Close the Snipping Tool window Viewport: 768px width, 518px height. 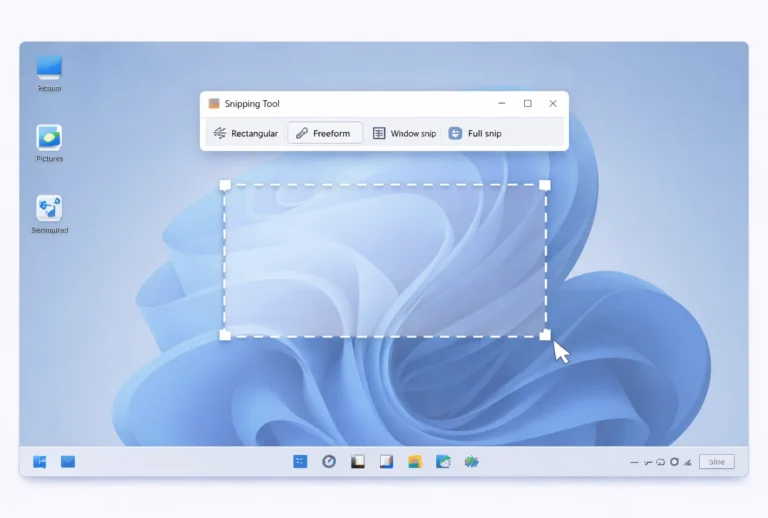point(553,103)
